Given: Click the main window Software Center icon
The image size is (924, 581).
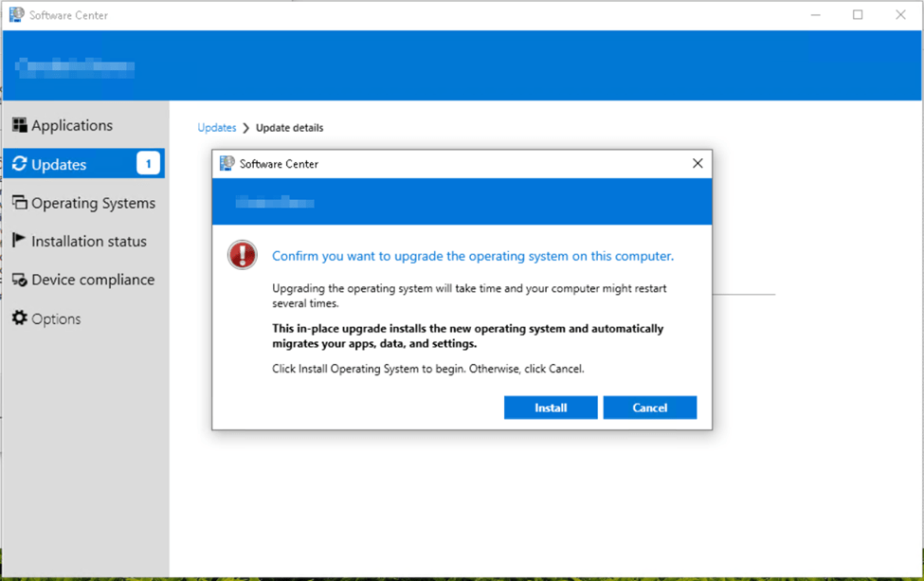Looking at the screenshot, I should 16,15.
